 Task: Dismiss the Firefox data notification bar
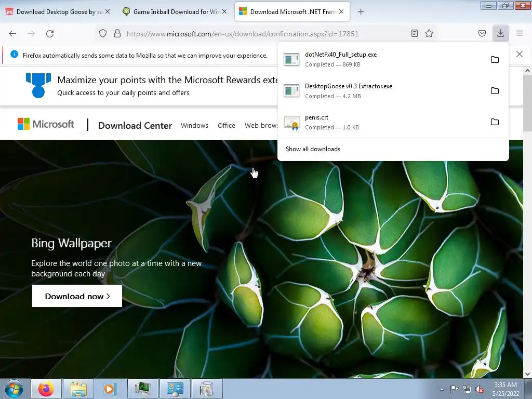pos(519,54)
